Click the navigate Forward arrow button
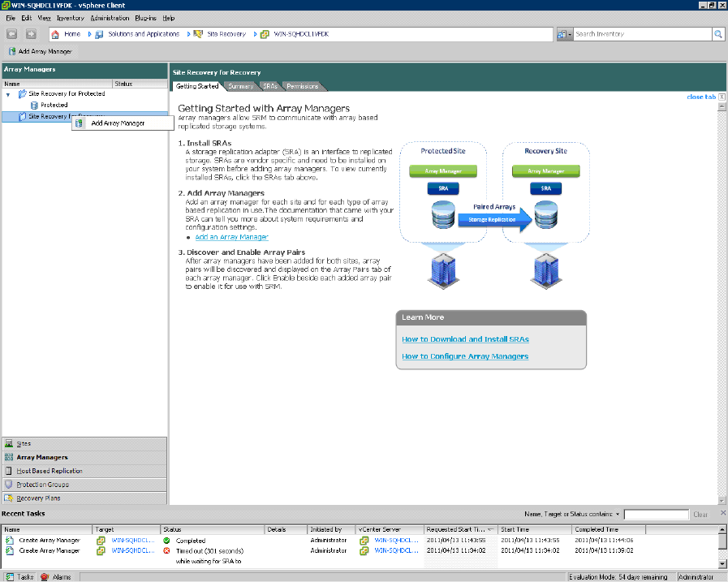This screenshot has height=582, width=728. (x=31, y=34)
